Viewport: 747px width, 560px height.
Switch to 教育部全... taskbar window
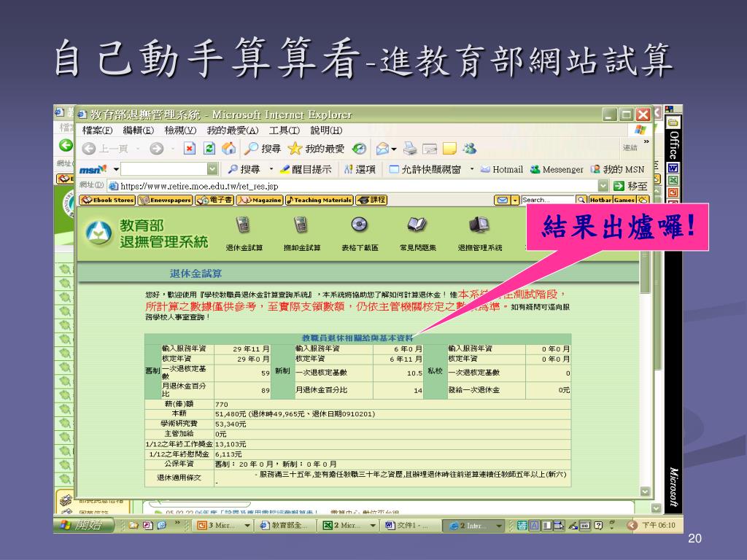pyautogui.click(x=287, y=525)
